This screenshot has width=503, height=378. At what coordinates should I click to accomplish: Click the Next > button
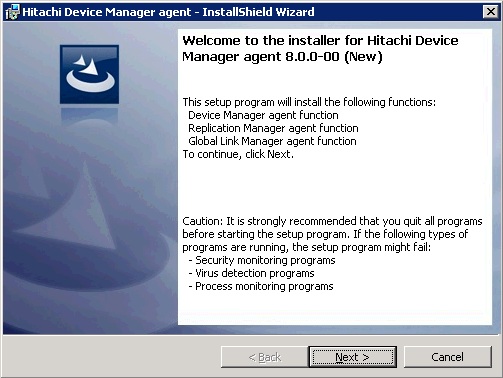coord(353,357)
